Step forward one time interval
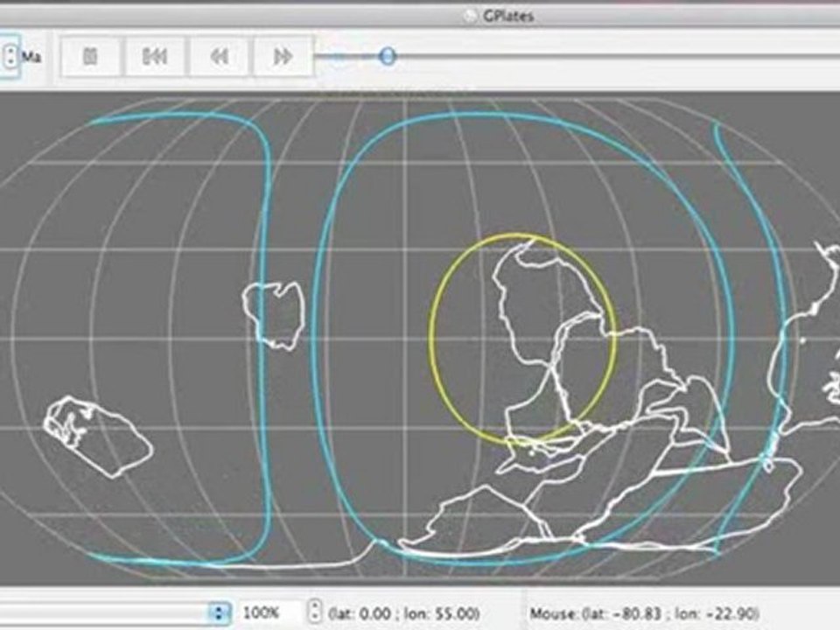Screen dimensions: 840x630 coord(283,56)
